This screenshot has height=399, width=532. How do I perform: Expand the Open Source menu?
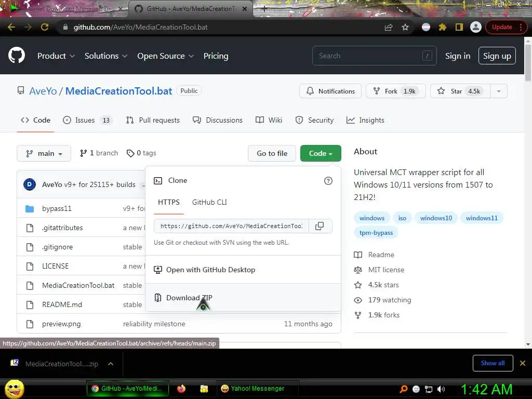pyautogui.click(x=166, y=56)
